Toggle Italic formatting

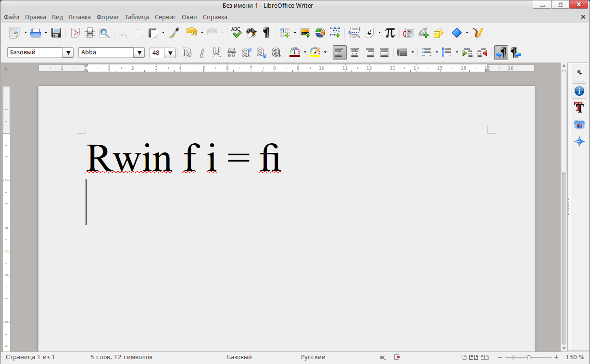click(x=202, y=52)
